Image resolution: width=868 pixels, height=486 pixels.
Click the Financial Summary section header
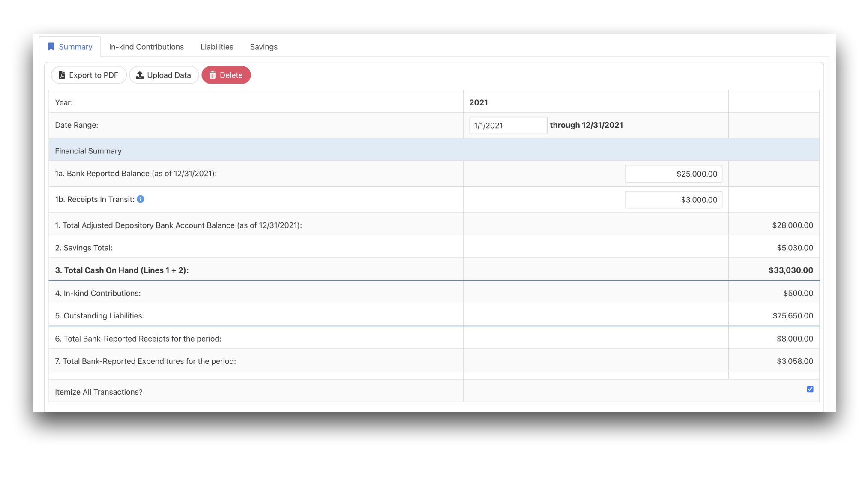[88, 151]
